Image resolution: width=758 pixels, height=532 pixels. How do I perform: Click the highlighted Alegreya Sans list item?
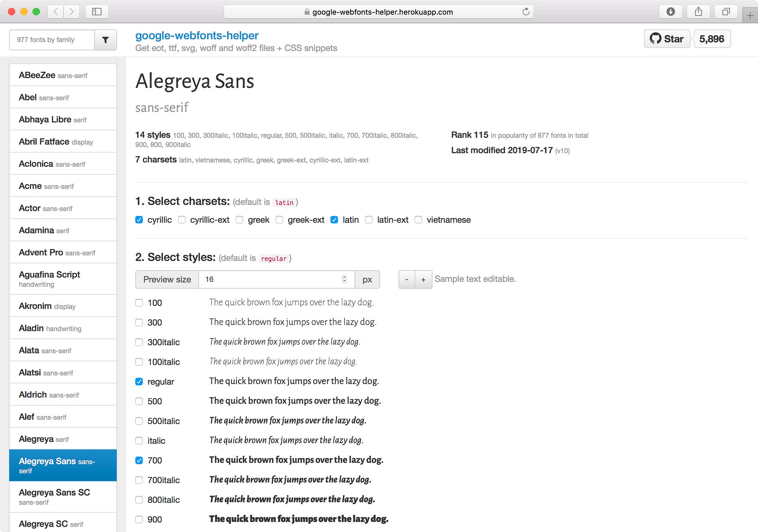63,465
